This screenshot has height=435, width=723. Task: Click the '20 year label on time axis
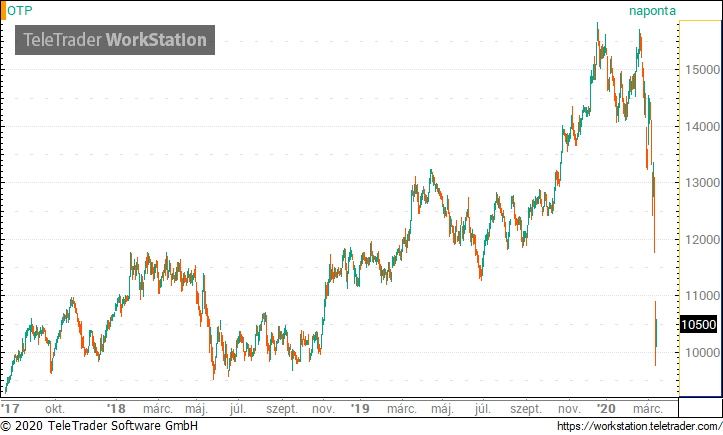[x=606, y=409]
